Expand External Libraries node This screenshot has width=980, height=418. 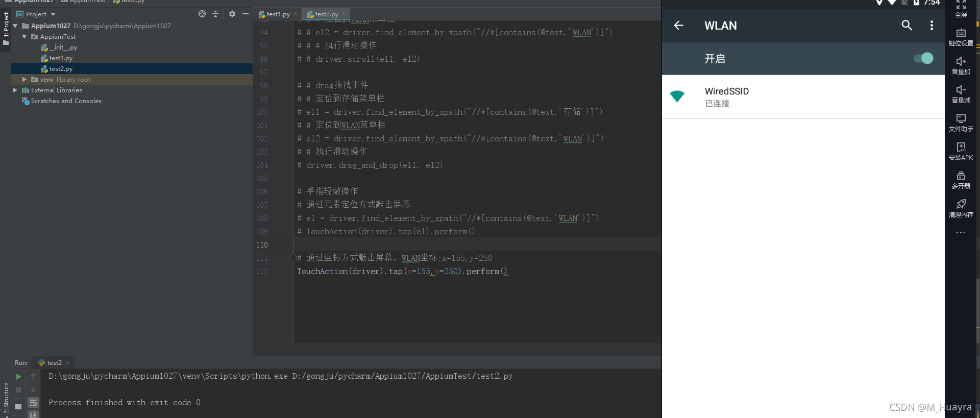[15, 90]
